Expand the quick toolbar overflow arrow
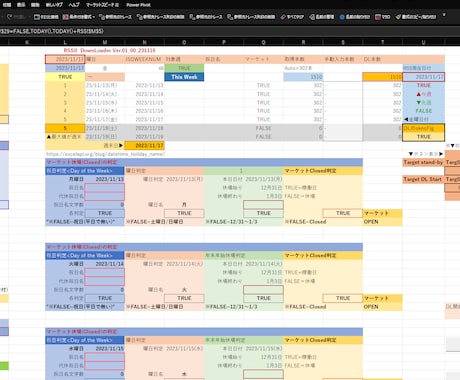The width and height of the screenshot is (460, 380). [444, 15]
